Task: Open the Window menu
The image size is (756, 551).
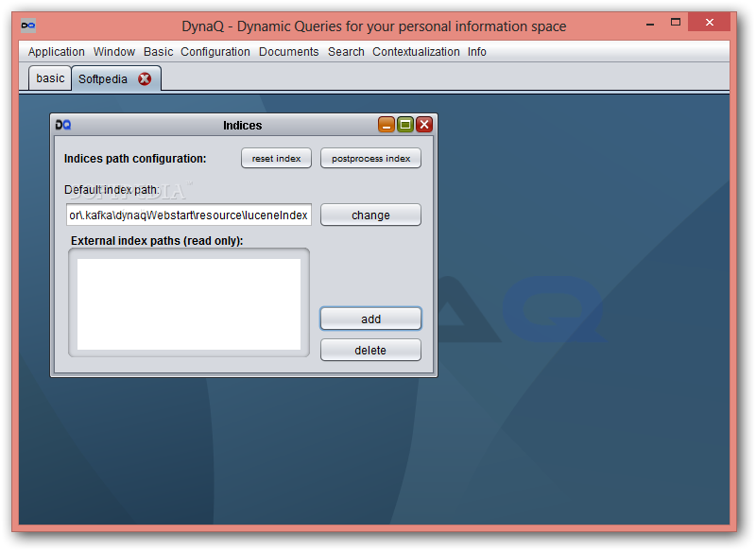Action: 113,52
